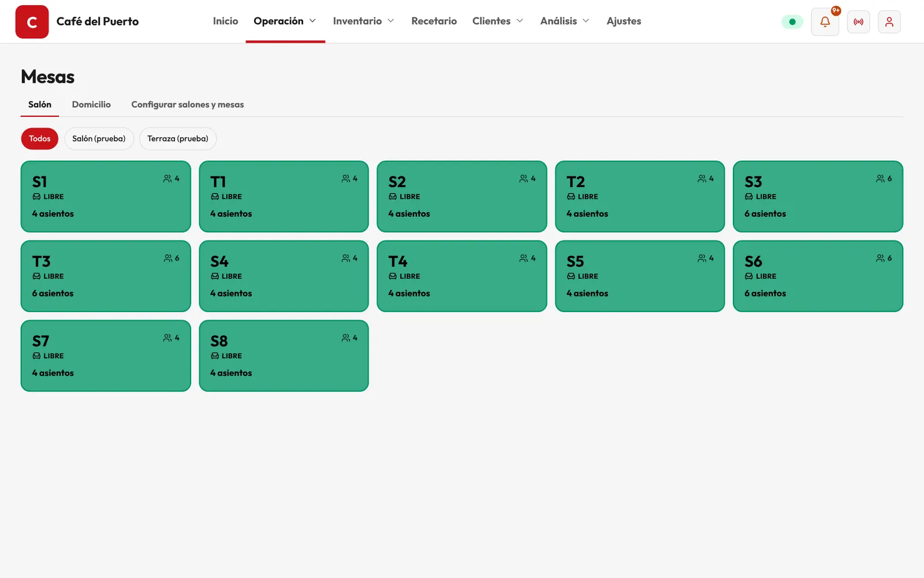Open the user profile icon
Image resolution: width=924 pixels, height=578 pixels.
889,22
